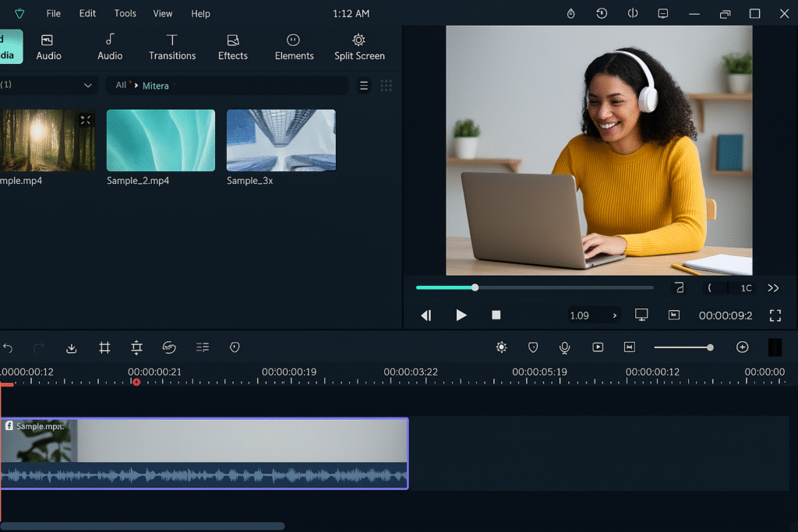Click the marker icon beside preview slider
The image size is (798, 532).
[x=679, y=288]
